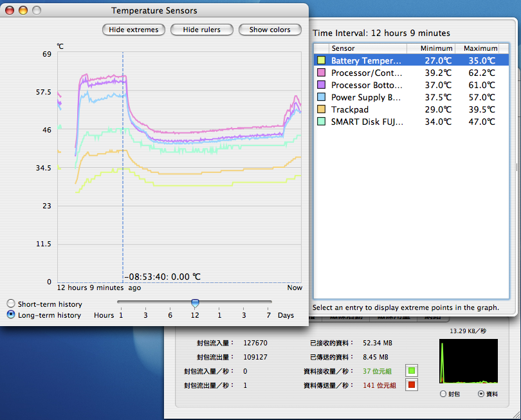Select the SMART Disk FUJ... sensor row
The height and width of the screenshot is (420, 521).
(x=412, y=122)
